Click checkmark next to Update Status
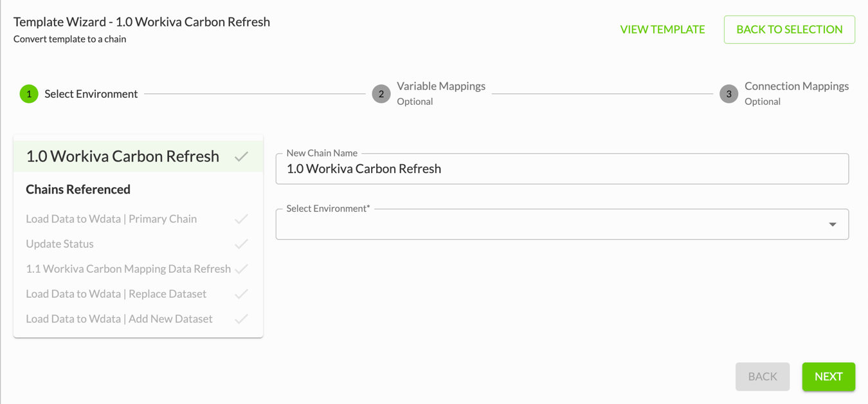The width and height of the screenshot is (868, 404). tap(242, 244)
